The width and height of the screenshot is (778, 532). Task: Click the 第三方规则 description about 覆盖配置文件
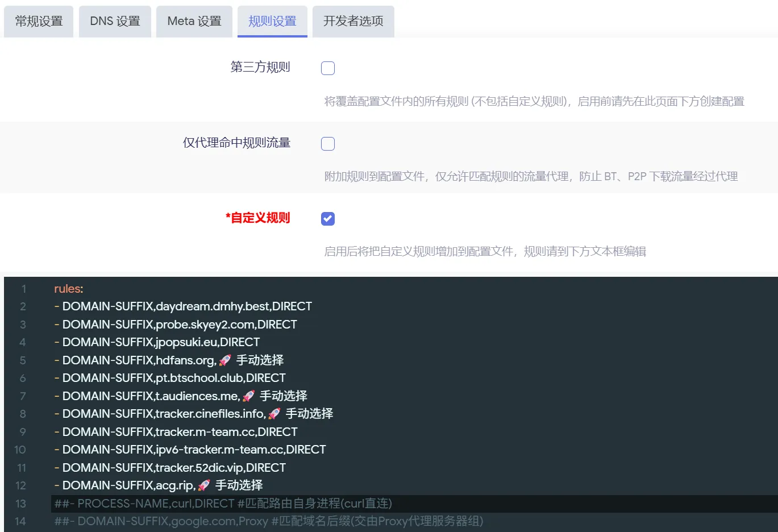coord(534,101)
